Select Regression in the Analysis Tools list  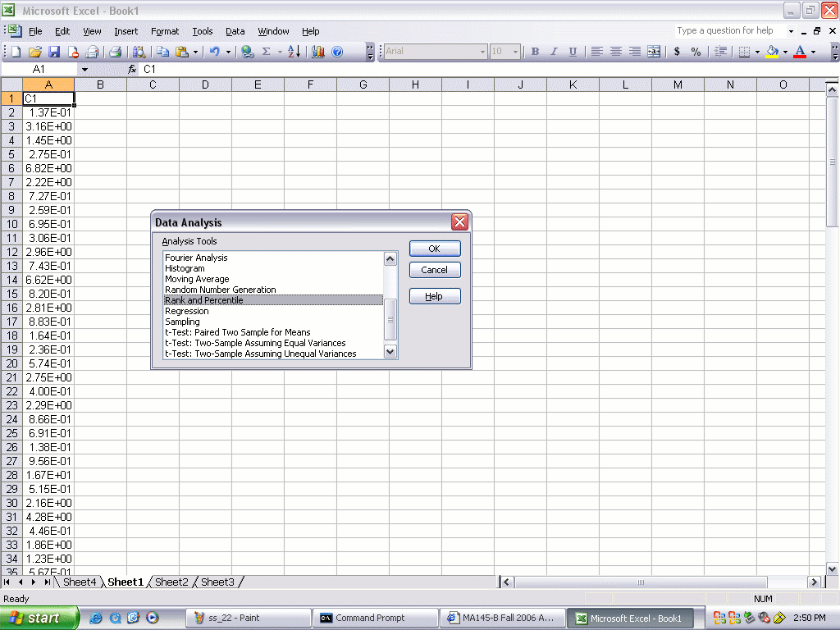(x=187, y=311)
